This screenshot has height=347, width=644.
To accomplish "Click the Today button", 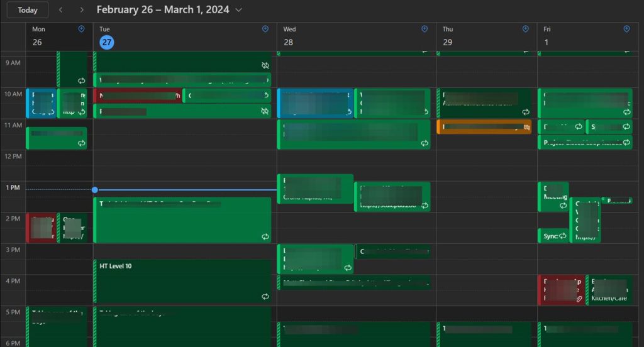I will [x=28, y=10].
